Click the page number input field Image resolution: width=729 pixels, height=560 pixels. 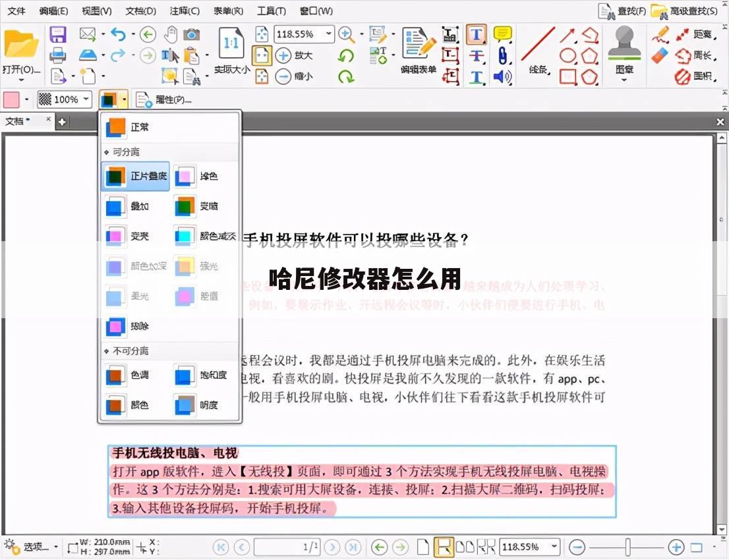click(x=287, y=547)
